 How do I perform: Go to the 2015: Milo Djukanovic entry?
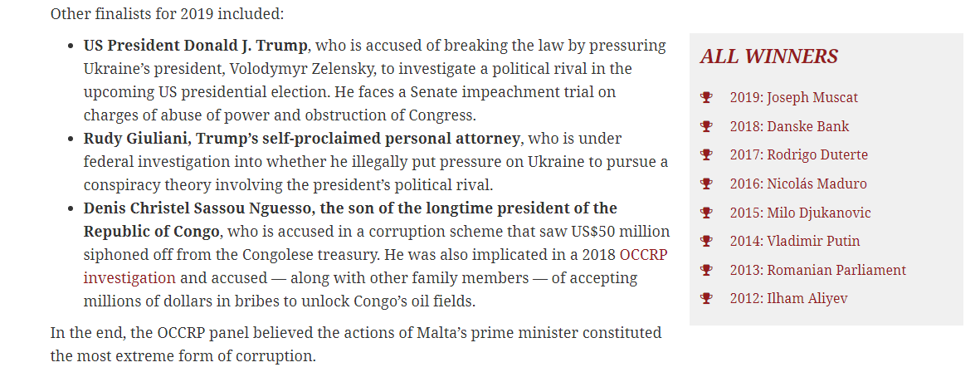(x=800, y=213)
